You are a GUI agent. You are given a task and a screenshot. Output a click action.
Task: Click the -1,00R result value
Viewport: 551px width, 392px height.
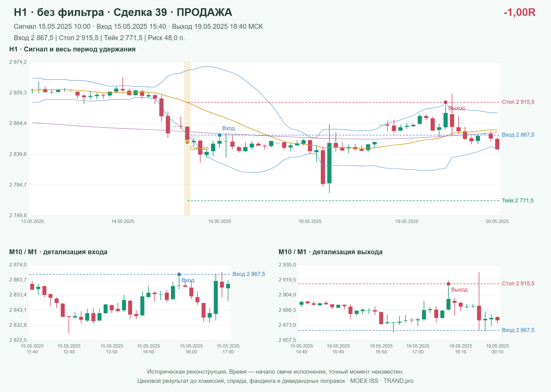click(x=519, y=12)
